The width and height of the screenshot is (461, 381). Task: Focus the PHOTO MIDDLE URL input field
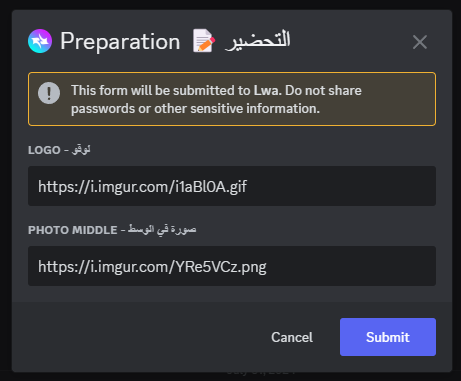point(232,266)
